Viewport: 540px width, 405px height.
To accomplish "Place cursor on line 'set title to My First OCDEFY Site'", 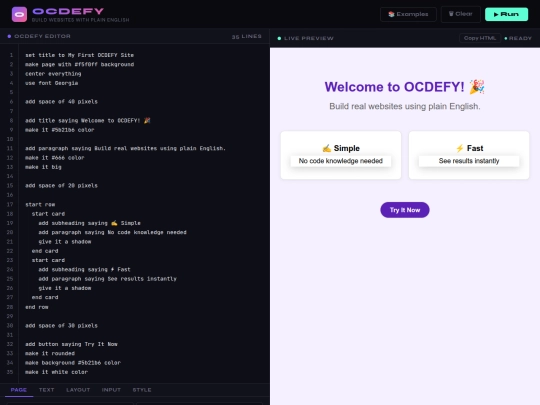I will coord(79,55).
